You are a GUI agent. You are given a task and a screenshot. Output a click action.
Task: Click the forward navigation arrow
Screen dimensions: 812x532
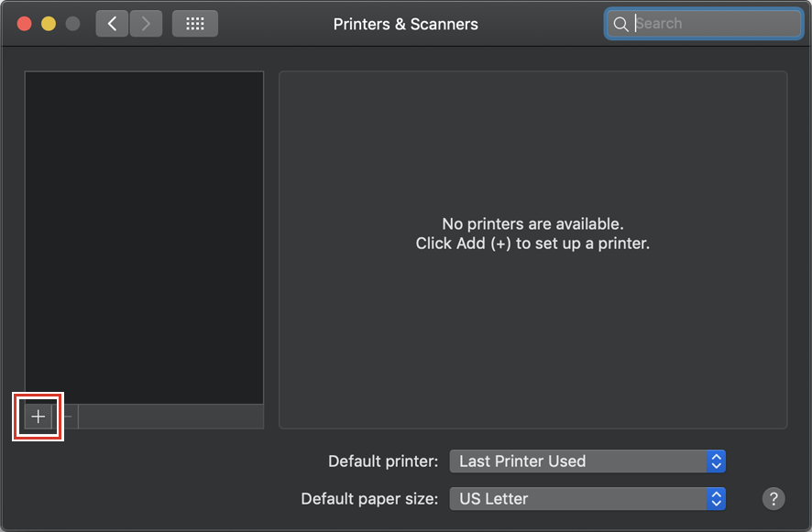[146, 23]
